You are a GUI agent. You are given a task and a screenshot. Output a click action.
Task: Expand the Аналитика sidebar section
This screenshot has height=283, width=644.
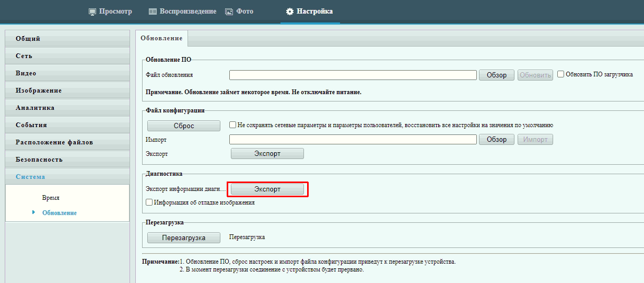point(67,108)
